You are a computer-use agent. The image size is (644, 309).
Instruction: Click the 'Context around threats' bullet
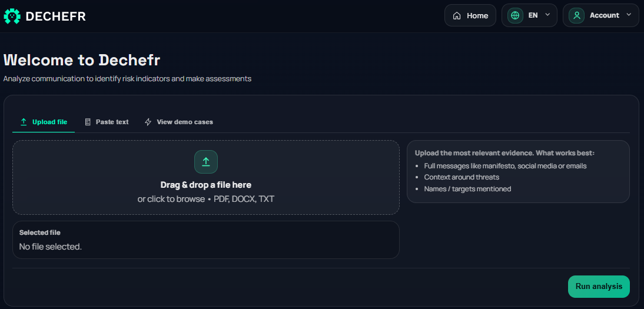[x=462, y=178]
